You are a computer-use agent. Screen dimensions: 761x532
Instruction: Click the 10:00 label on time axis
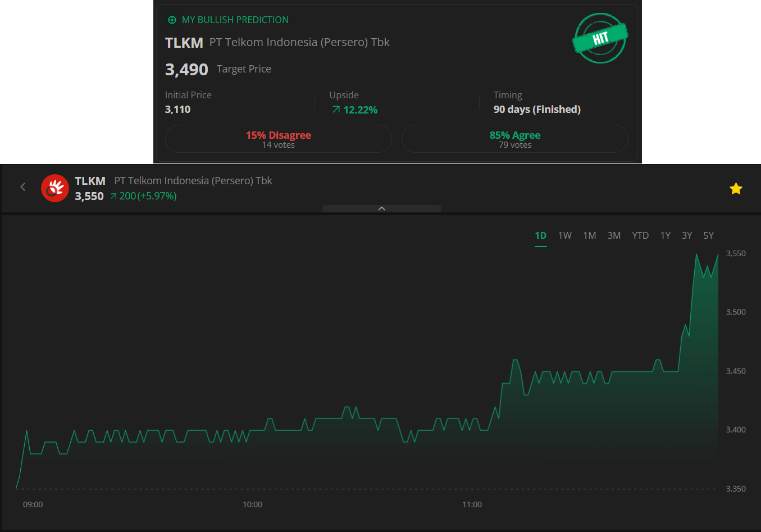pyautogui.click(x=253, y=504)
